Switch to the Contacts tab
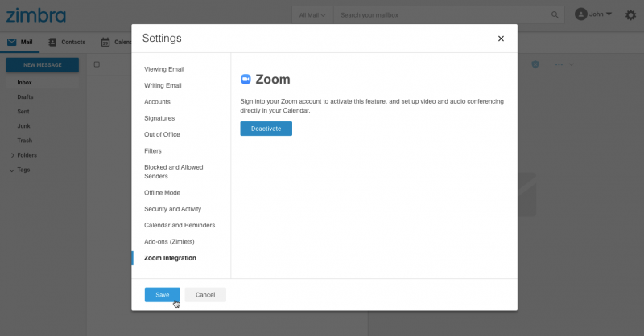The height and width of the screenshot is (336, 644). pyautogui.click(x=67, y=43)
